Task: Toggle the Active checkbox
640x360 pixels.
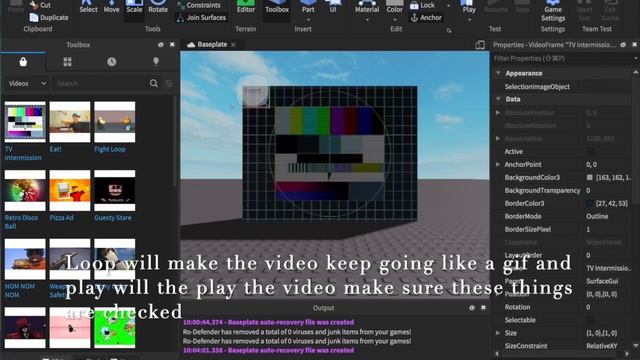Action: point(590,151)
